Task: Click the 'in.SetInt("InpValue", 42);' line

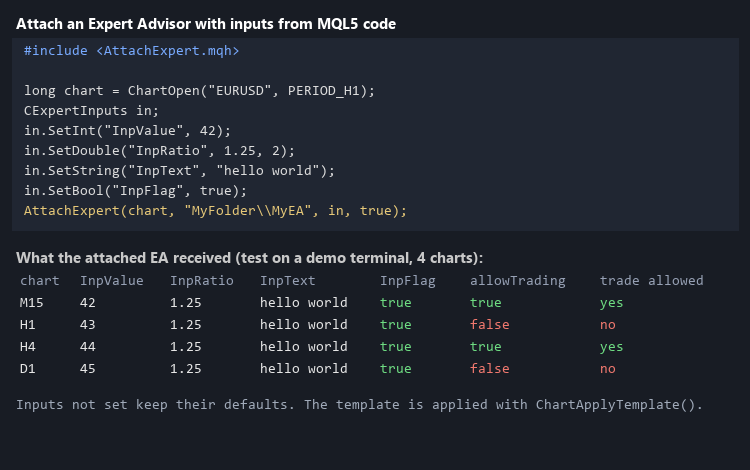Action: click(127, 131)
